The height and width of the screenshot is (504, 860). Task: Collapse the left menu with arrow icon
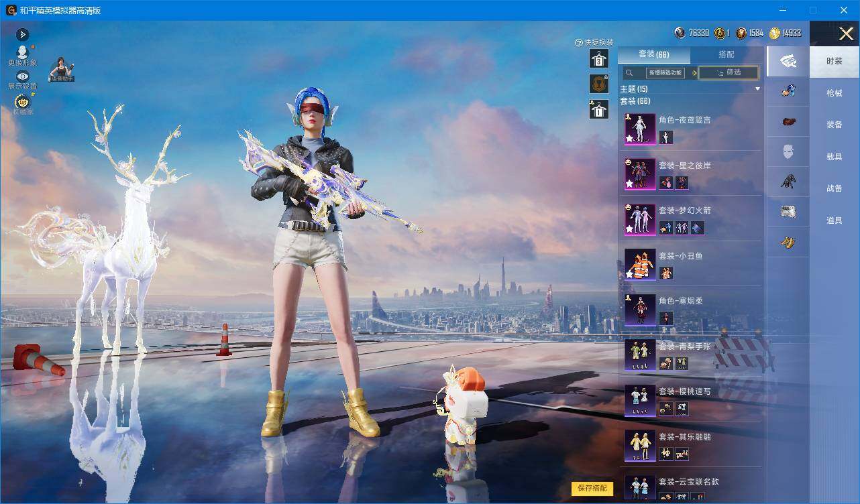[x=22, y=34]
